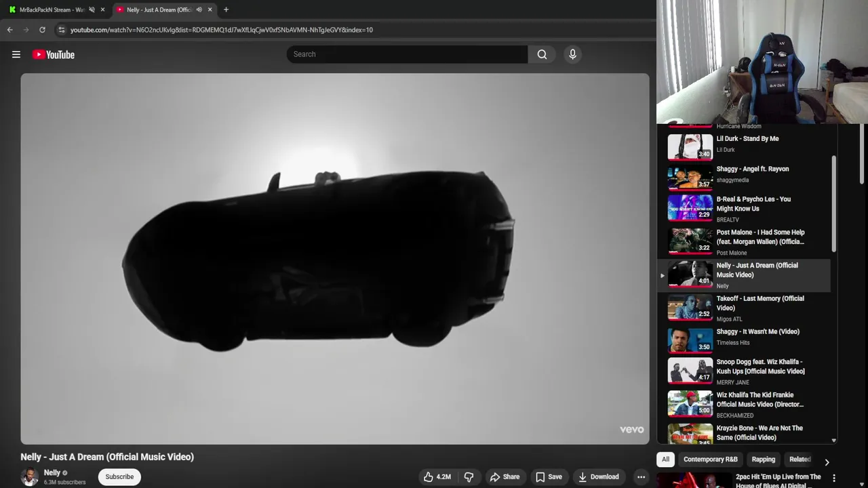Start voice search with microphone icon
The image size is (868, 488).
pos(572,54)
